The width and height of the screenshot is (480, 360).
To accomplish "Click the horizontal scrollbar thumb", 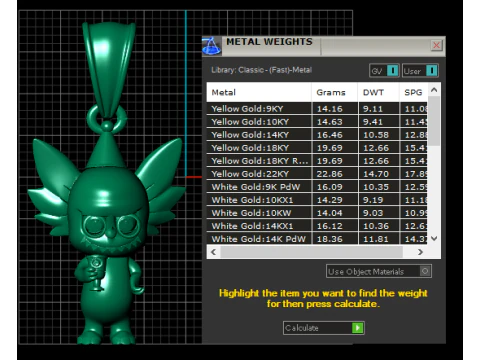I will pos(311,252).
